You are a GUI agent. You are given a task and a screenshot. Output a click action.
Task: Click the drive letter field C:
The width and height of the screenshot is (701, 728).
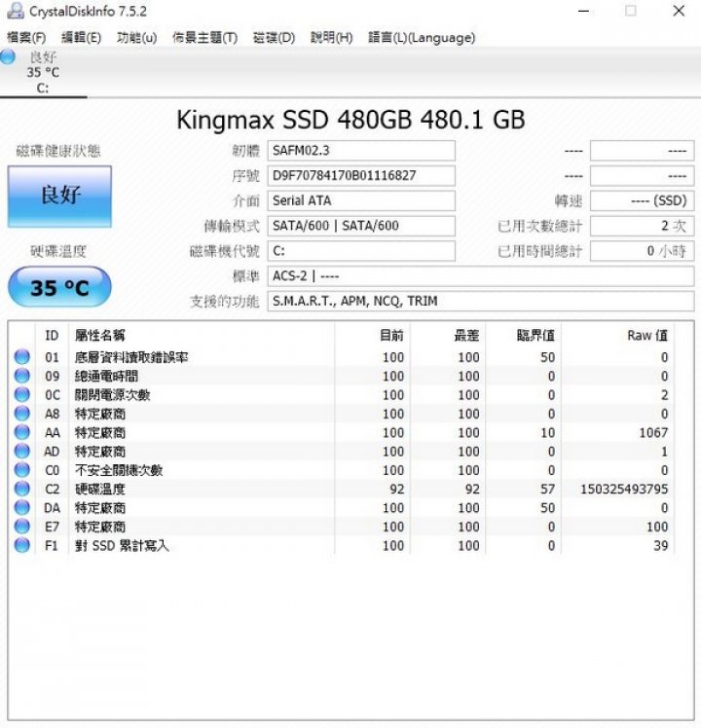(x=361, y=251)
